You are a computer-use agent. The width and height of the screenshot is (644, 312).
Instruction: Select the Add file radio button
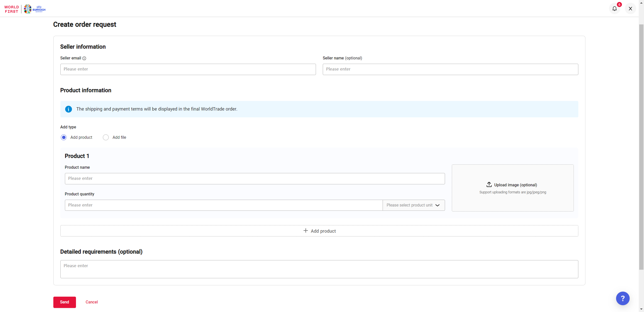pyautogui.click(x=106, y=137)
